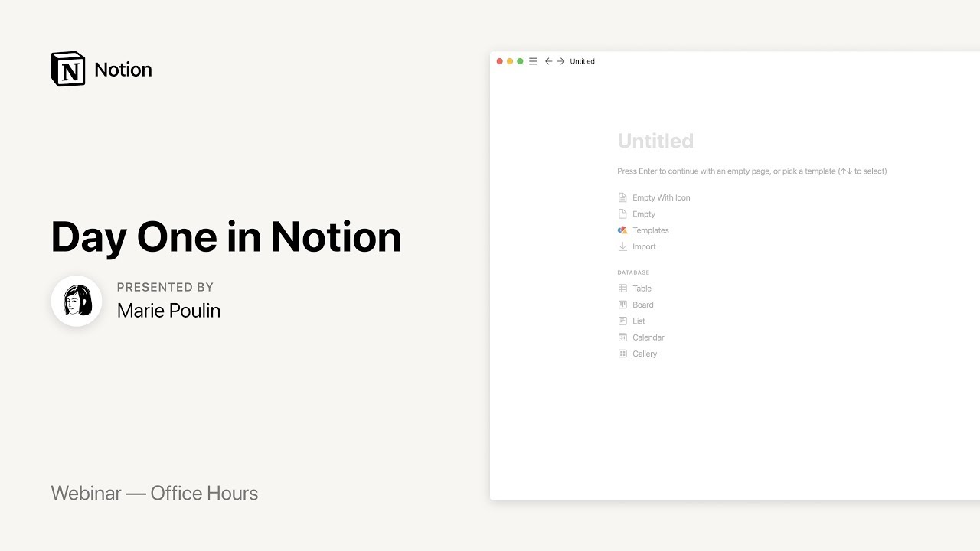Open Templates from the list
The width and height of the screenshot is (980, 551).
coord(650,230)
